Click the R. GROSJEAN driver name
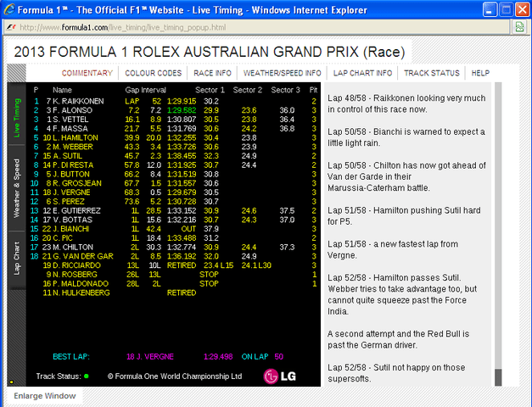Image resolution: width=532 pixels, height=407 pixels. click(77, 183)
